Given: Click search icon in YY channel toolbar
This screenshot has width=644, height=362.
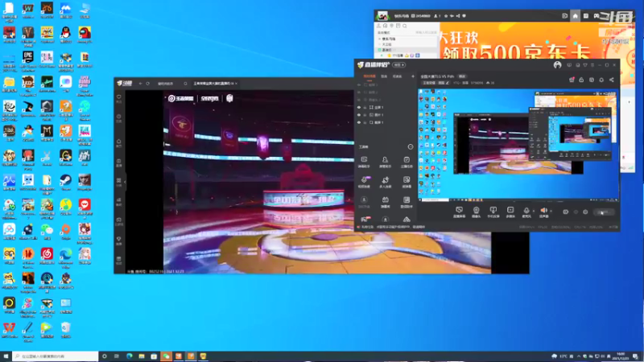Looking at the screenshot, I should [404, 26].
